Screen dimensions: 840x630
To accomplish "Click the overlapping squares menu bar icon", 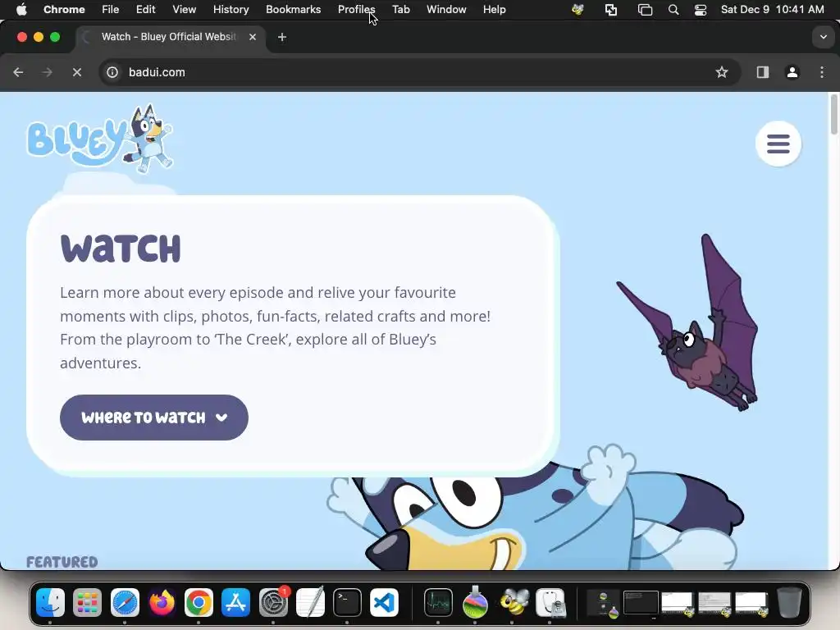I will pyautogui.click(x=610, y=9).
